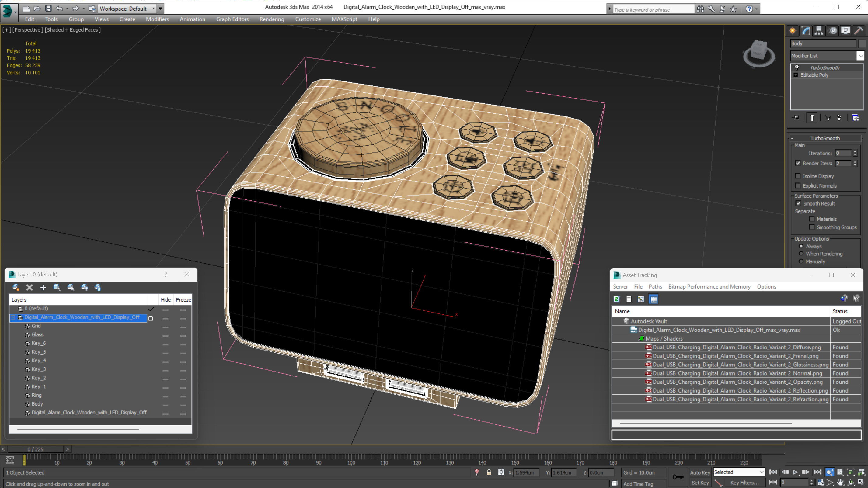Open the Hierarchy command panel tab
This screenshot has height=488, width=868.
819,31
